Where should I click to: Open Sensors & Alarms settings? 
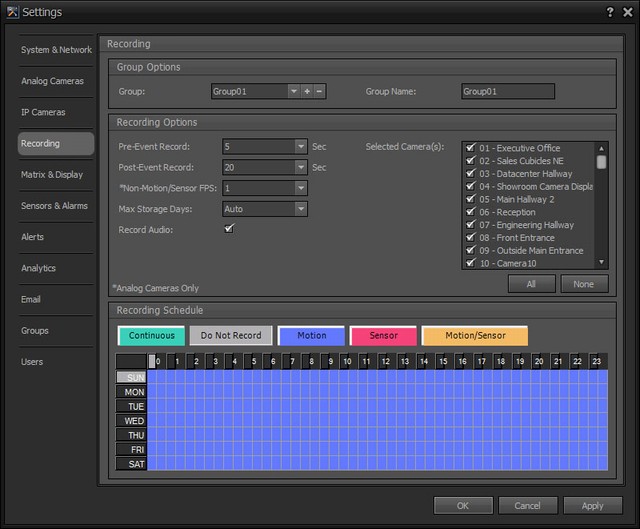click(x=56, y=206)
